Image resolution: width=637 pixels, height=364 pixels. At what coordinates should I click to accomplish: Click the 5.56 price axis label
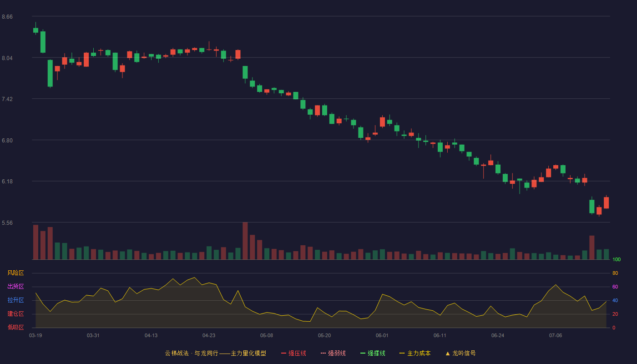pos(7,223)
